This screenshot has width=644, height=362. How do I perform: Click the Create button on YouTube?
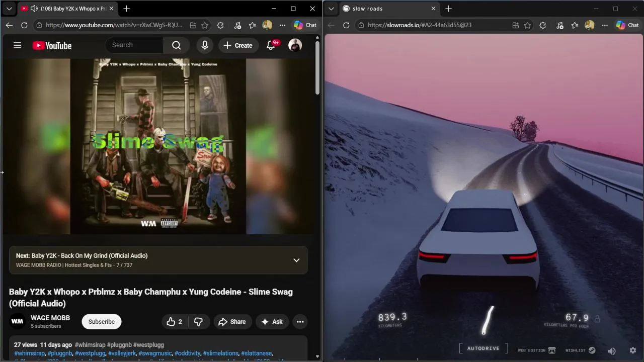238,45
